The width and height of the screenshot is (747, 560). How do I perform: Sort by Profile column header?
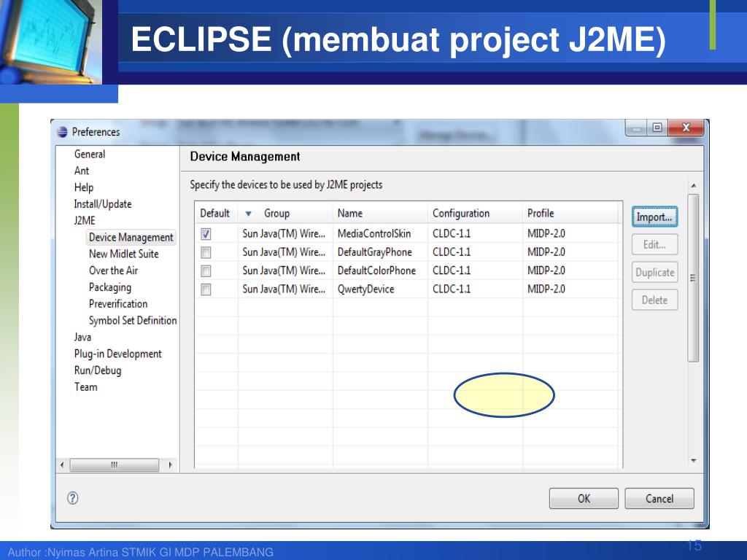click(570, 214)
